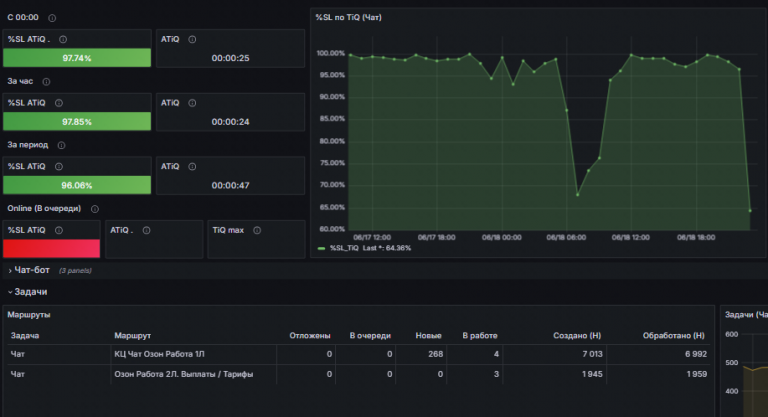The width and height of the screenshot is (768, 417).
Task: Sort table by Задача column header
Action: (24, 336)
